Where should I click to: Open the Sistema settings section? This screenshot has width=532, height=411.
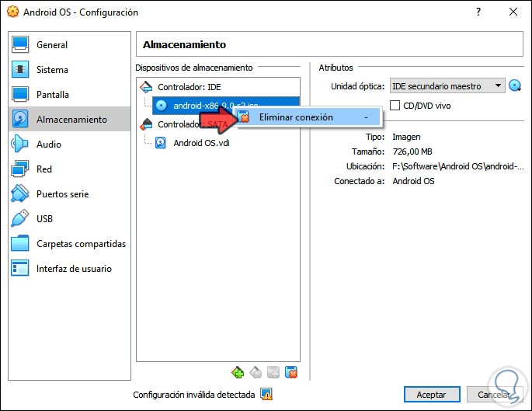tap(69, 70)
